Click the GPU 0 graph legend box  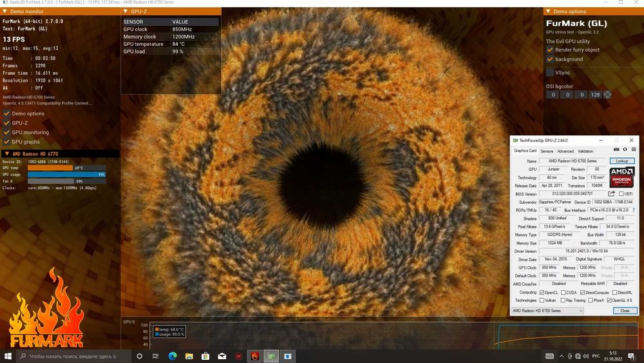click(169, 332)
